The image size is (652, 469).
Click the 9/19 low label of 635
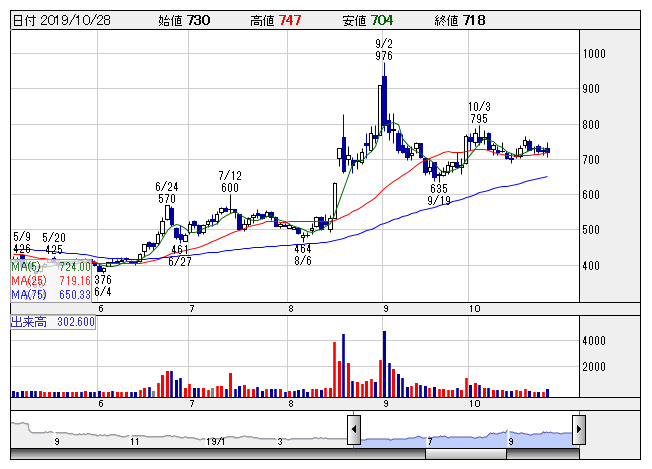pos(438,194)
